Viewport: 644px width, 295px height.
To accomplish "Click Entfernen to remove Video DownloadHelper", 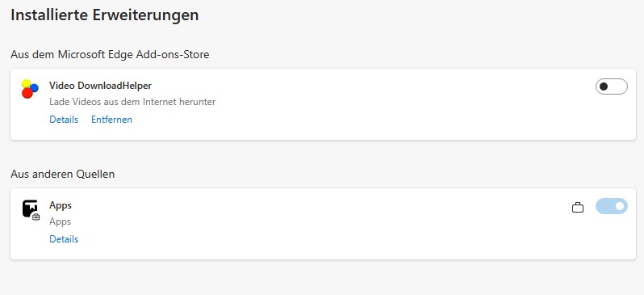I will point(111,120).
